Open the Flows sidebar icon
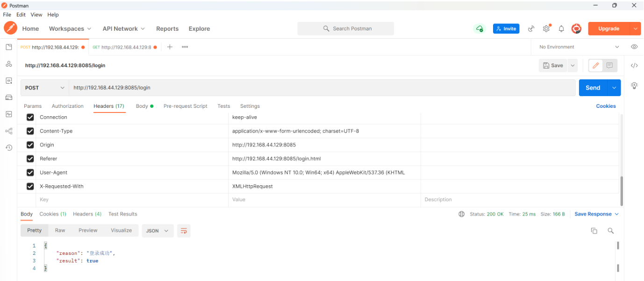This screenshot has width=644, height=281. pyautogui.click(x=9, y=131)
